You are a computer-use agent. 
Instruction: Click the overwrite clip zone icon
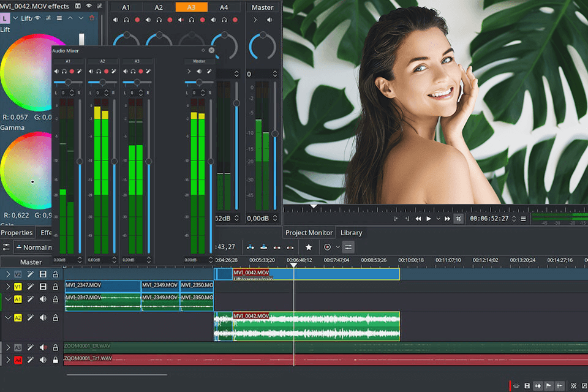263,247
